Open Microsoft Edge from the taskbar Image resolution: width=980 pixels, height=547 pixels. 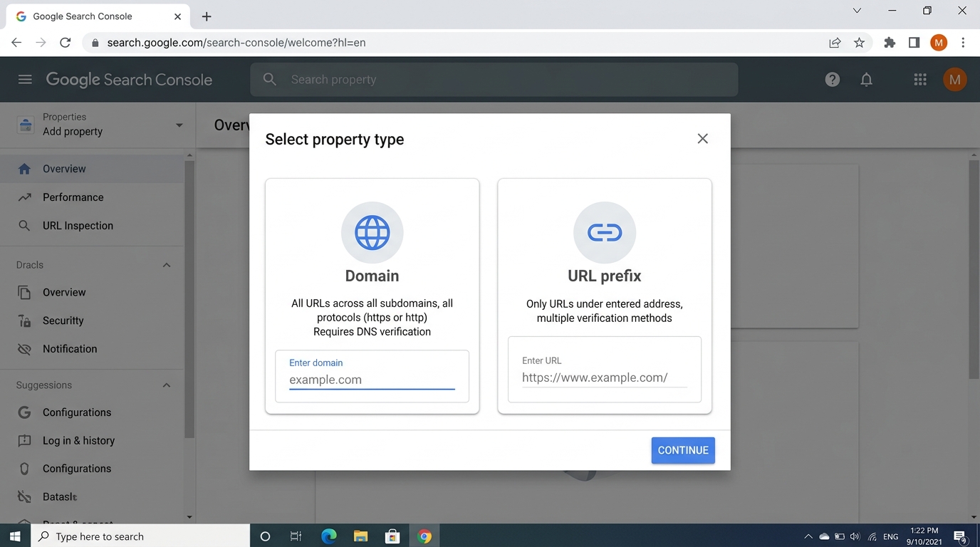(x=328, y=536)
